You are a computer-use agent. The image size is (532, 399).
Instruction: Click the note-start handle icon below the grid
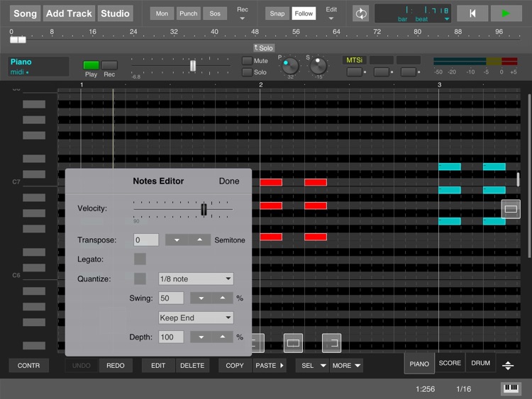tap(258, 343)
